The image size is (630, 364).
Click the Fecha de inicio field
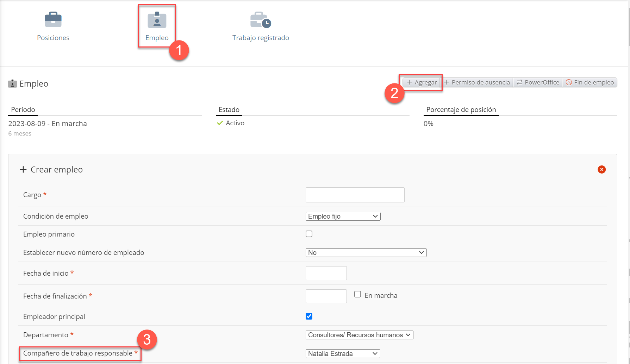326,273
